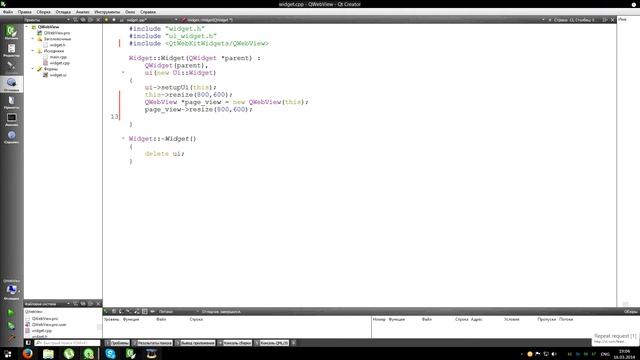Collapse the QWebView project tree node
This screenshot has width=640, height=360.
pyautogui.click(x=27, y=27)
